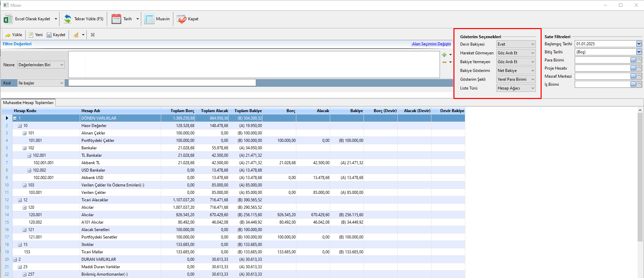Click the green plus add-filter icon
The width and height of the screenshot is (644, 278).
tap(444, 55)
